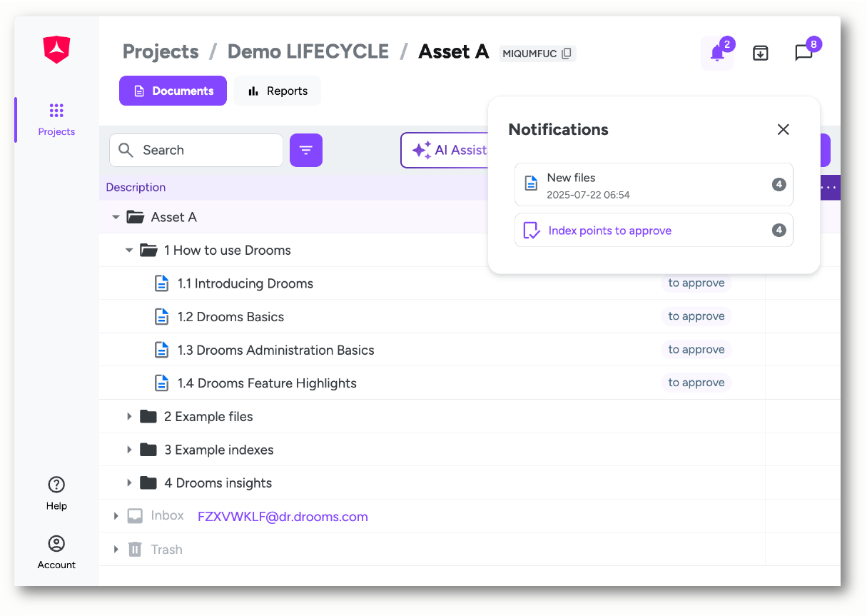Click the Asset A open folder icon
The image size is (867, 616).
(x=136, y=217)
